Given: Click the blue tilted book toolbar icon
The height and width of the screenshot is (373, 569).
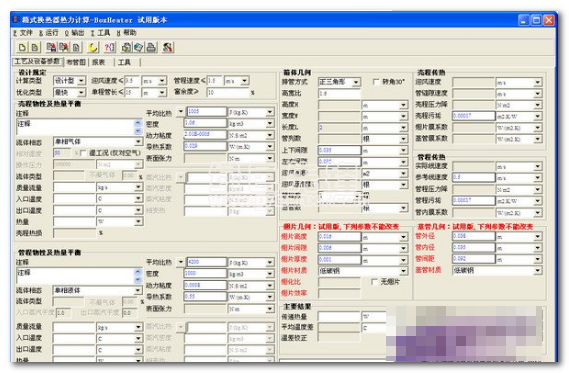Looking at the screenshot, I should click(139, 47).
